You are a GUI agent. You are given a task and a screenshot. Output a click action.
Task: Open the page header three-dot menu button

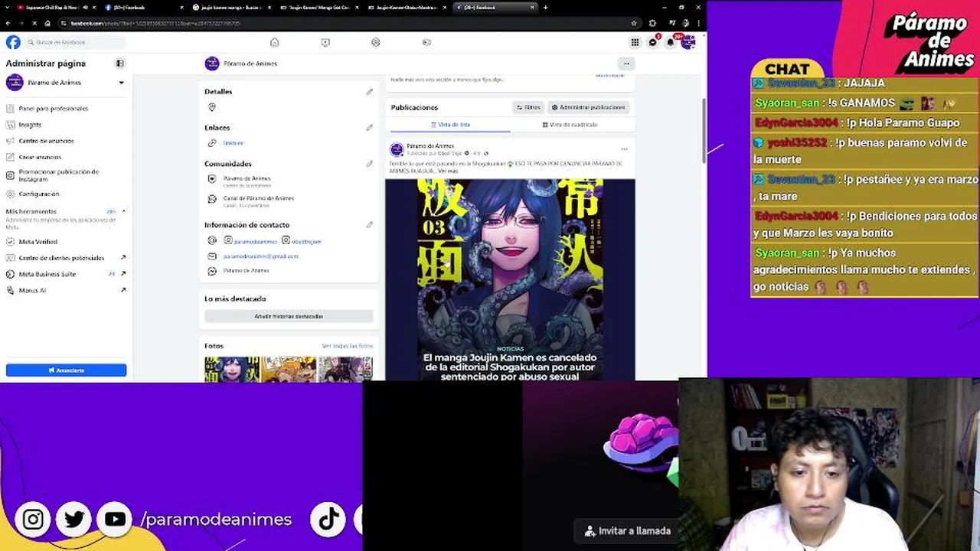(626, 64)
